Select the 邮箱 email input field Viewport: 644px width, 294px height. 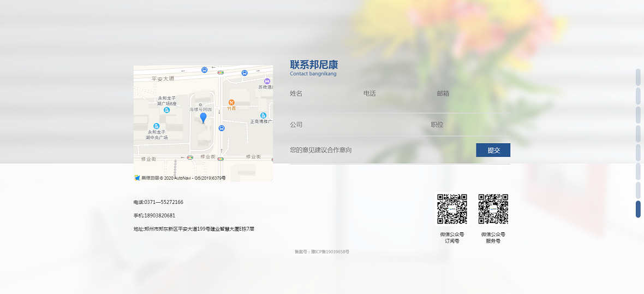472,93
